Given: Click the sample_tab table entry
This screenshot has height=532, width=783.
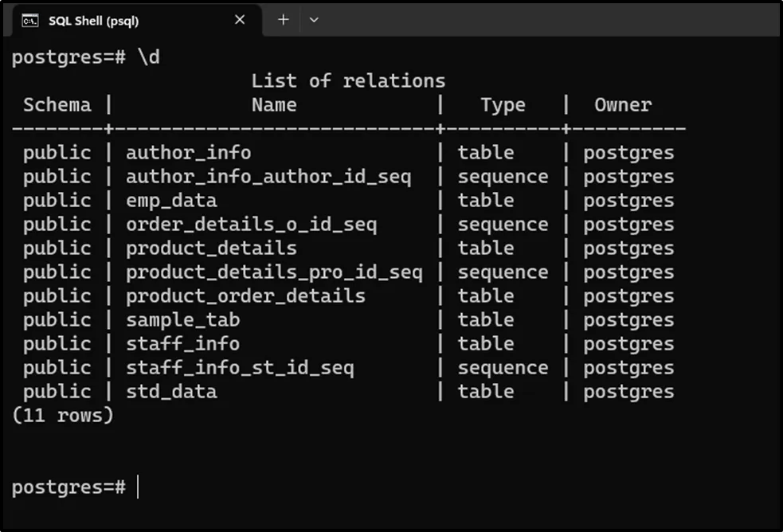Looking at the screenshot, I should [182, 319].
